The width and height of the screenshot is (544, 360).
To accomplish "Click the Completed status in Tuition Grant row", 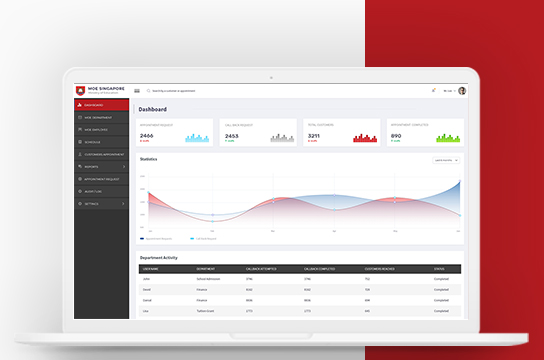I will (x=441, y=311).
